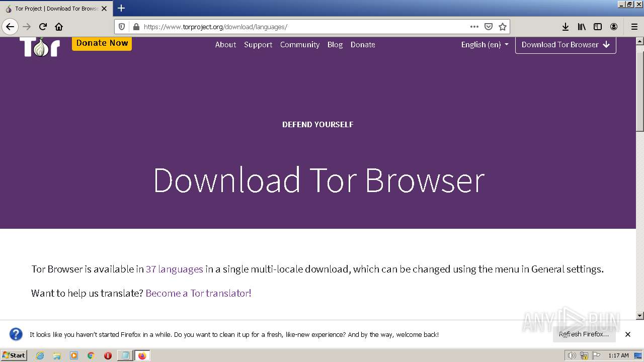Screen dimensions: 644x362
Task: Click the page vertical scrollbar thumb
Action: pos(640,90)
